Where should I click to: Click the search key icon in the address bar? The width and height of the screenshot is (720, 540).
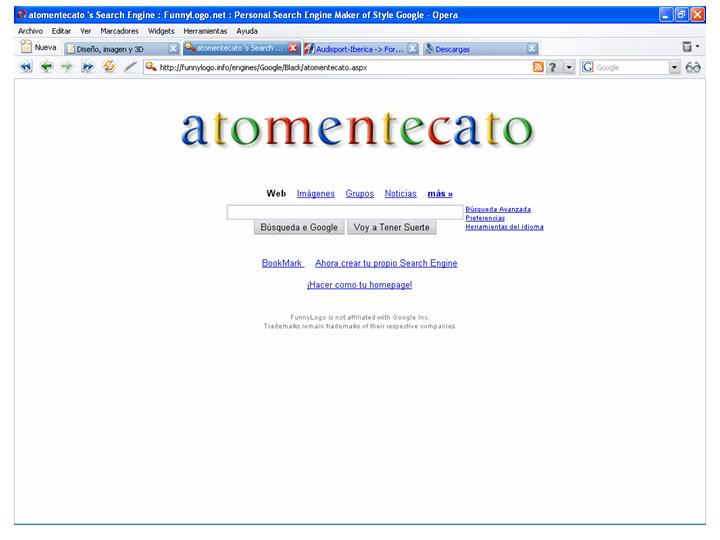[x=151, y=67]
